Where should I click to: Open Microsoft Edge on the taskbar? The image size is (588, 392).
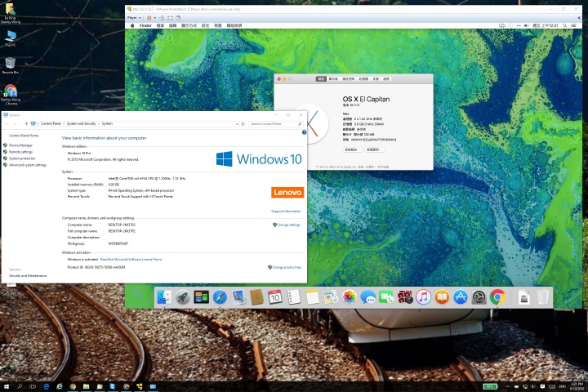click(46, 386)
